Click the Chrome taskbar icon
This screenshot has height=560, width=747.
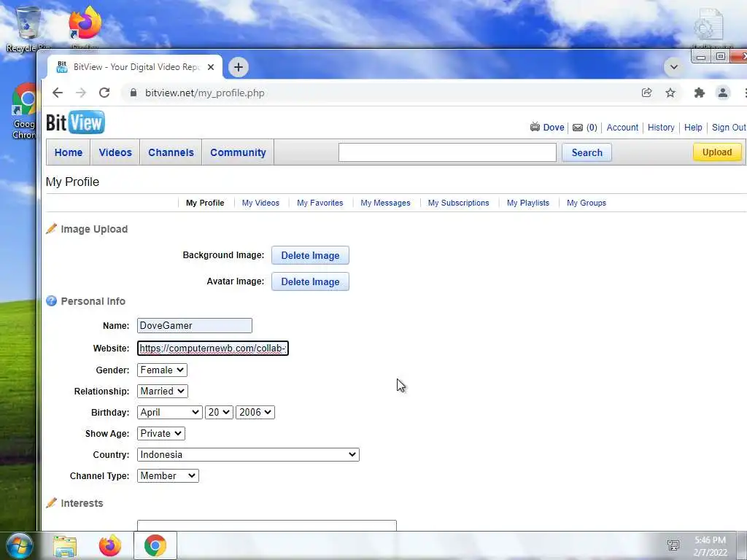point(155,545)
